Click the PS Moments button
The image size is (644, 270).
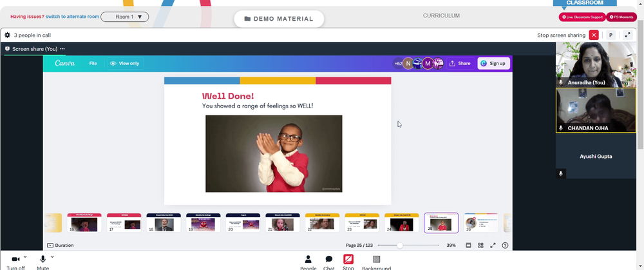(622, 17)
